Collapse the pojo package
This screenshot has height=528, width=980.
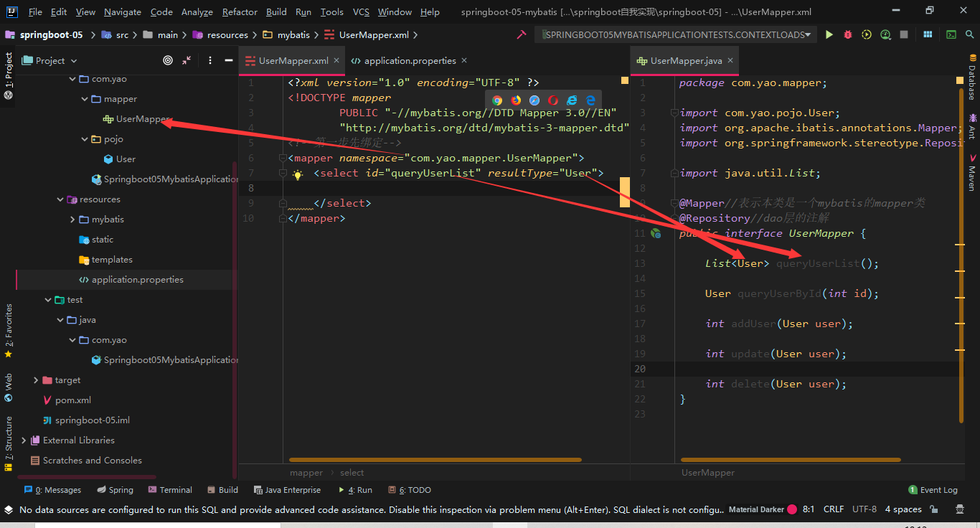[85, 139]
